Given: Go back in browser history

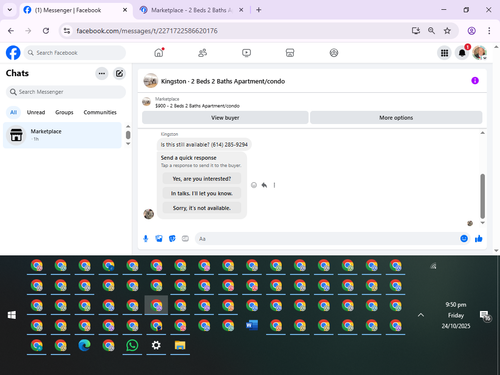Looking at the screenshot, I should [11, 31].
